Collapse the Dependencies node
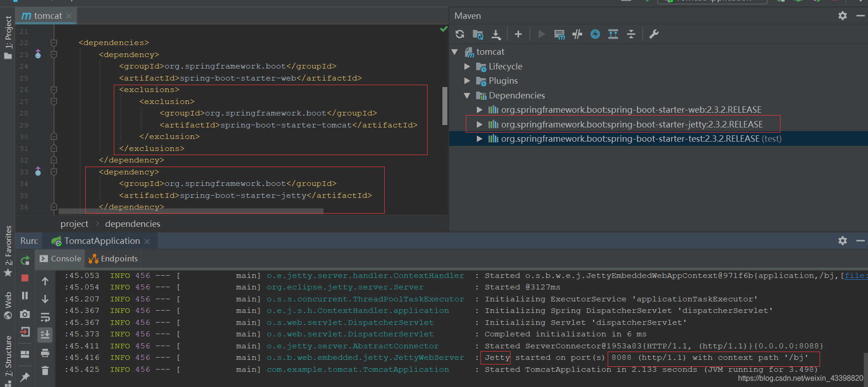 (467, 96)
